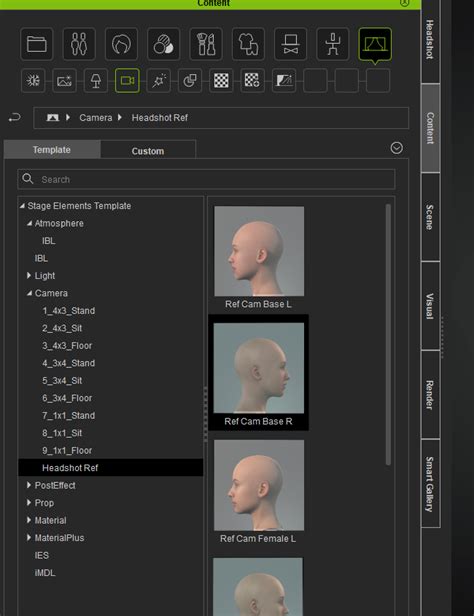Click Headshot Ref in the breadcrumb path

pos(160,118)
